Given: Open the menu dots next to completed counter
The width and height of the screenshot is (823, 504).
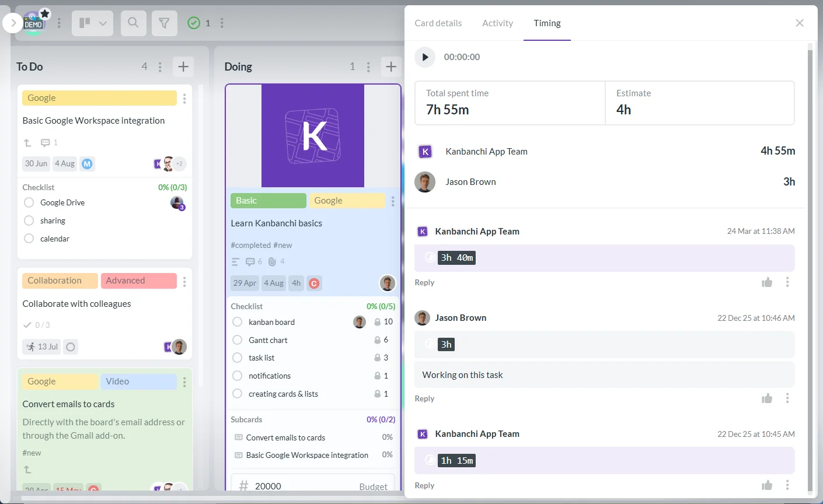Looking at the screenshot, I should 222,23.
